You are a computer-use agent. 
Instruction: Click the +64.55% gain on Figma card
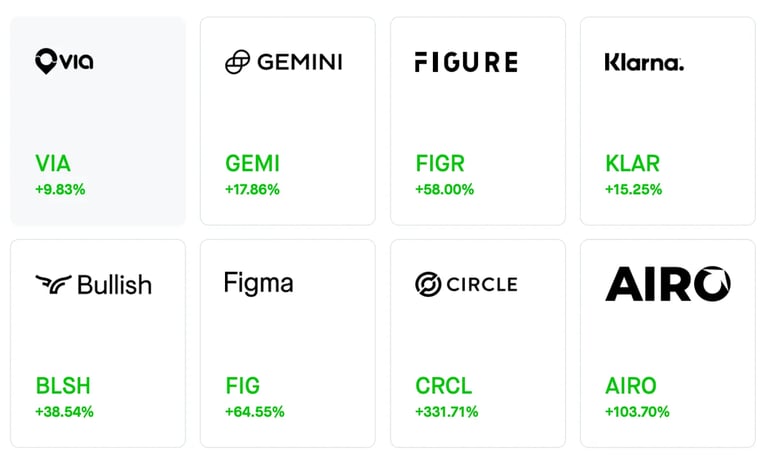[255, 412]
